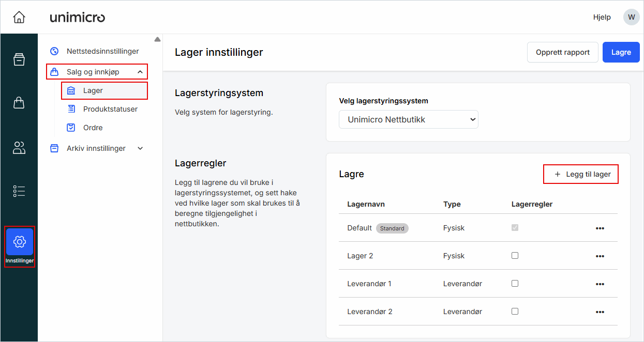Click the globe icon beside Nettstedsinnstillinger
The width and height of the screenshot is (644, 342).
54,51
